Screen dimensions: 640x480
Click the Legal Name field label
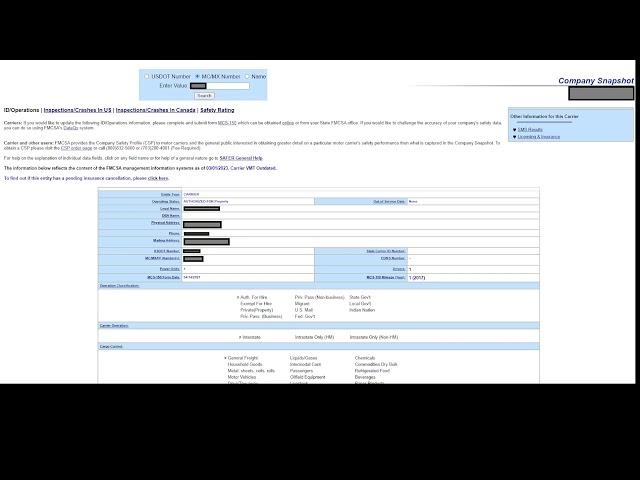click(170, 208)
